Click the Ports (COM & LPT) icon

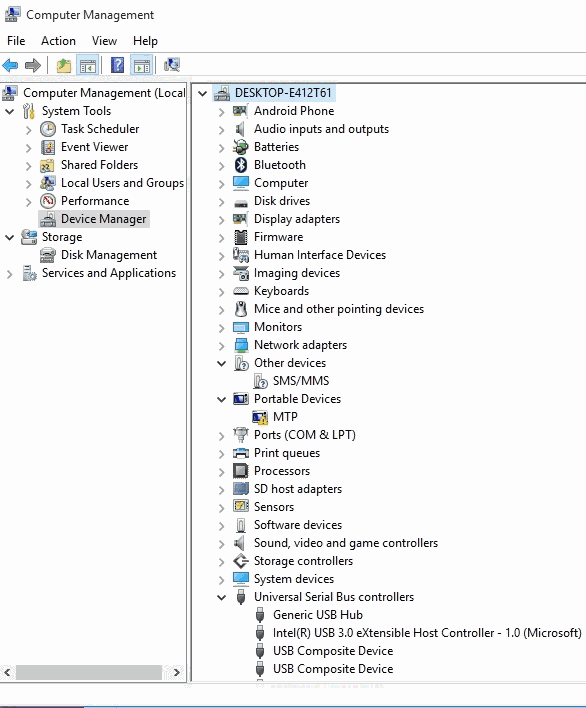[241, 435]
